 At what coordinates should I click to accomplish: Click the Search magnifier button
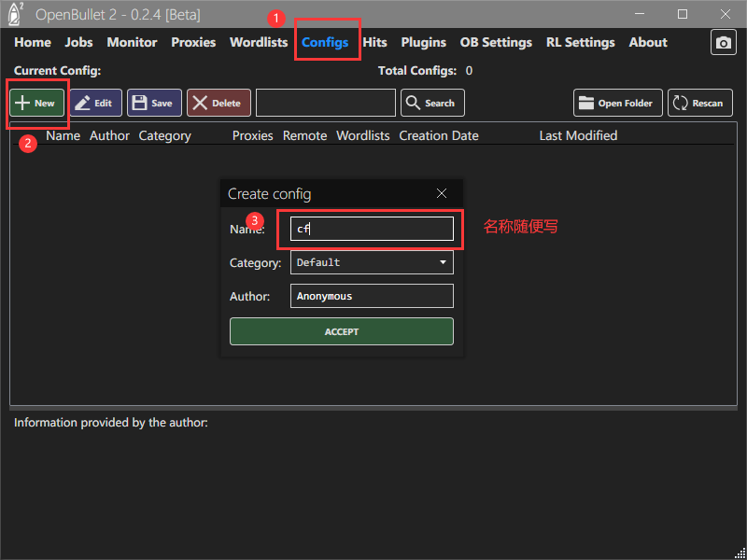pyautogui.click(x=432, y=103)
